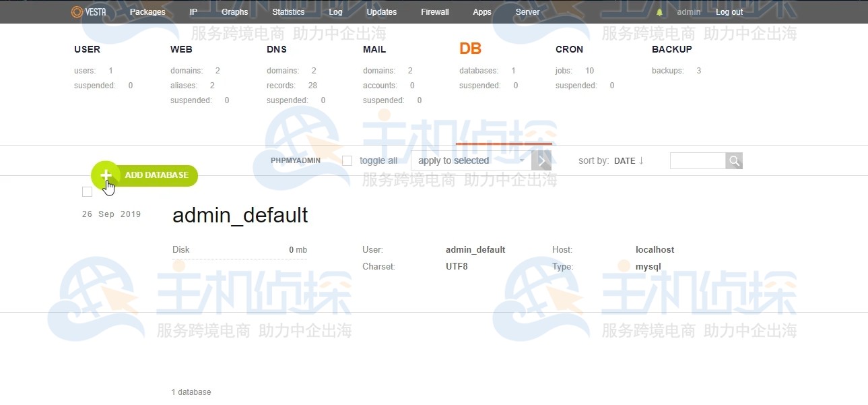Viewport: 868px width, 405px height.
Task: Check the admin_default database checkbox
Action: [87, 191]
